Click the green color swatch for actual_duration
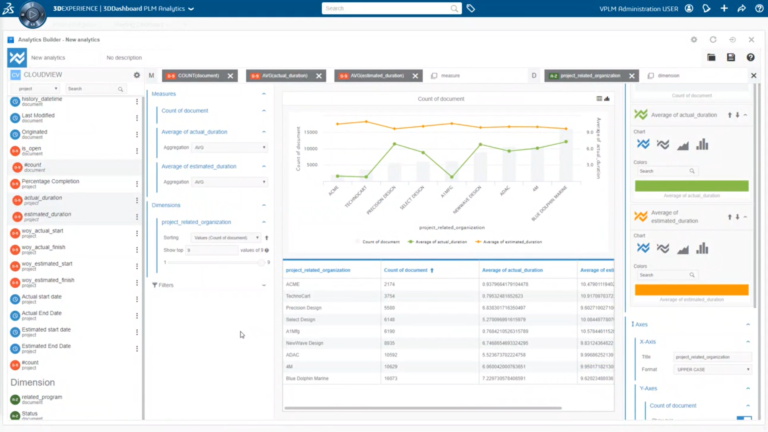This screenshot has width=768, height=432. (692, 186)
